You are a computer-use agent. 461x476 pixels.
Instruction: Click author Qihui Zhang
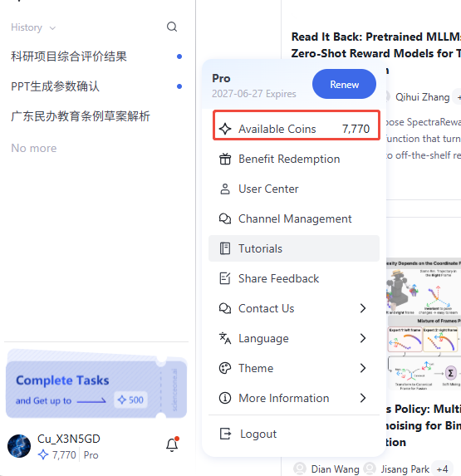tap(422, 97)
